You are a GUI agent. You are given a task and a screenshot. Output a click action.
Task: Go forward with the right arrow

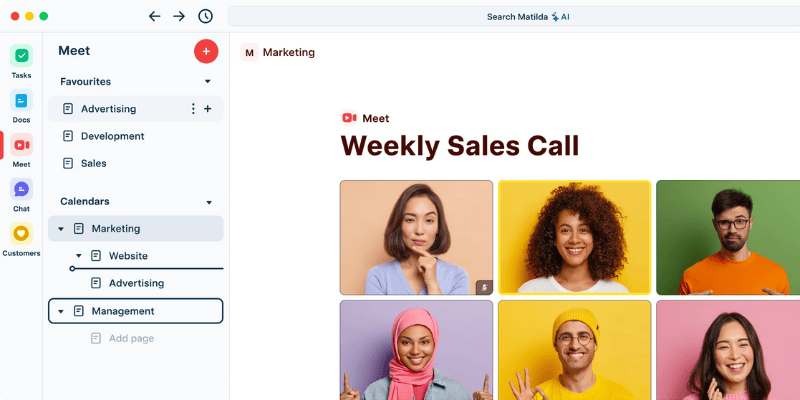(x=179, y=16)
